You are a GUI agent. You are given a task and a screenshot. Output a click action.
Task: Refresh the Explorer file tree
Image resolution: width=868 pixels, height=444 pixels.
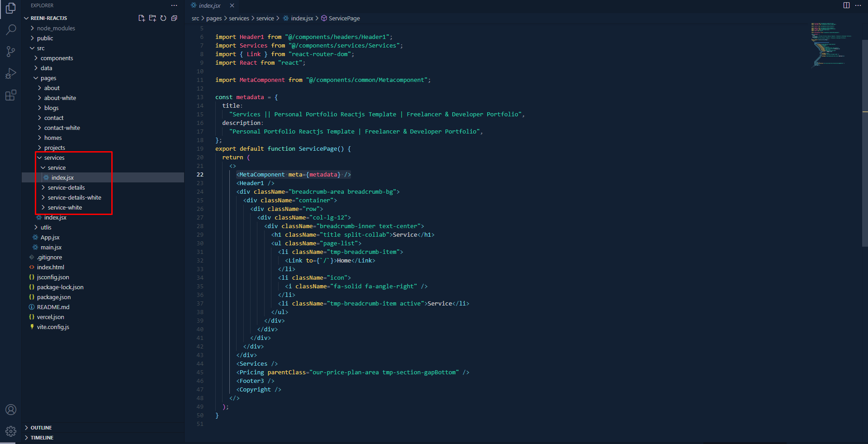[x=163, y=18]
